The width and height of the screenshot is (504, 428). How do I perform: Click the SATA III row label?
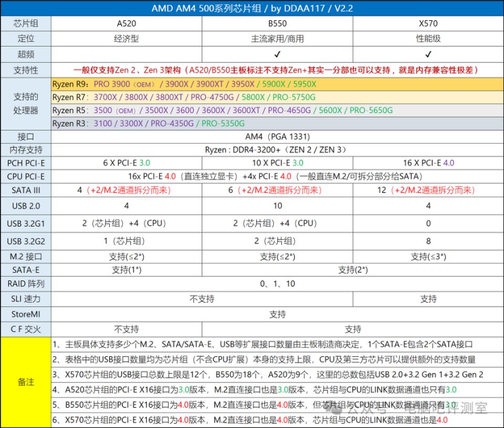pos(26,190)
